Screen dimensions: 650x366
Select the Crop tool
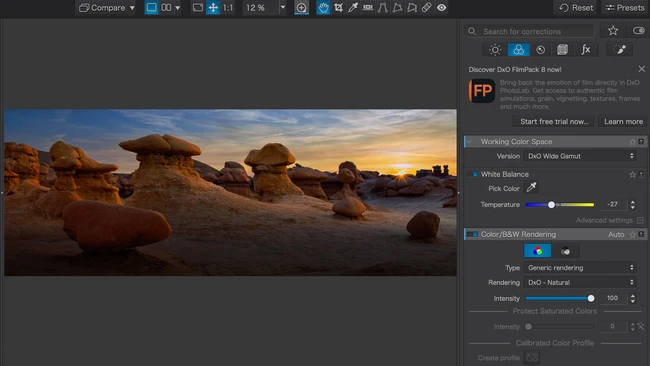[x=338, y=7]
